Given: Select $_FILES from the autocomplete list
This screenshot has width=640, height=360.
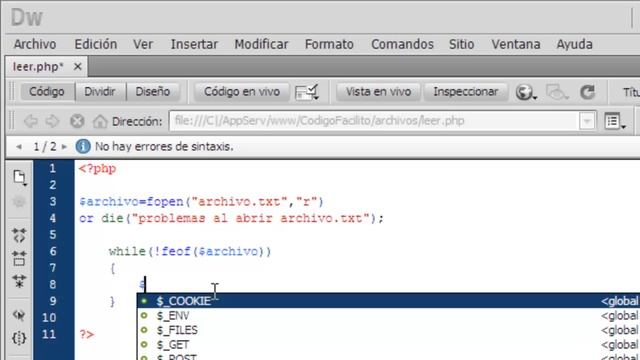Looking at the screenshot, I should (x=388, y=330).
